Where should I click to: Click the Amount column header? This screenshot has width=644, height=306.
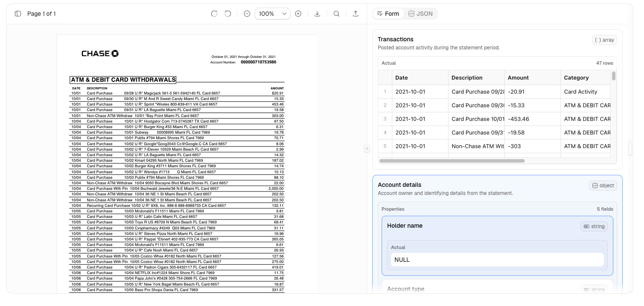pyautogui.click(x=532, y=77)
